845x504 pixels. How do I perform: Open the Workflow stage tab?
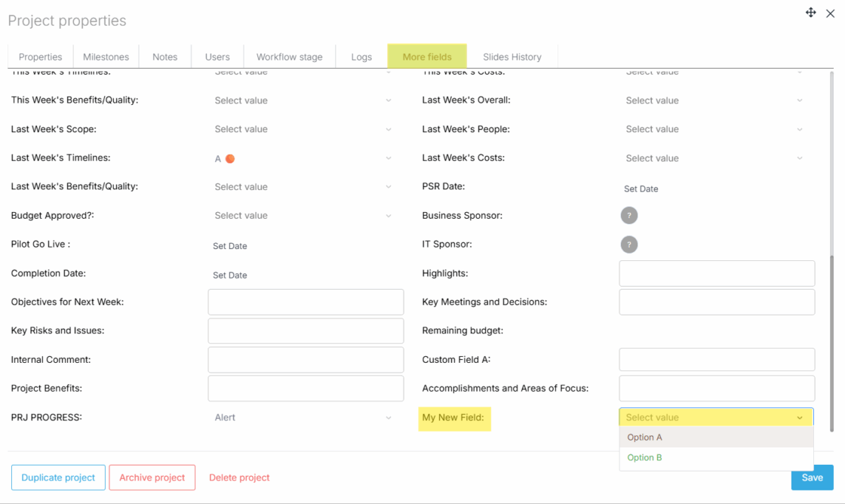coord(289,57)
